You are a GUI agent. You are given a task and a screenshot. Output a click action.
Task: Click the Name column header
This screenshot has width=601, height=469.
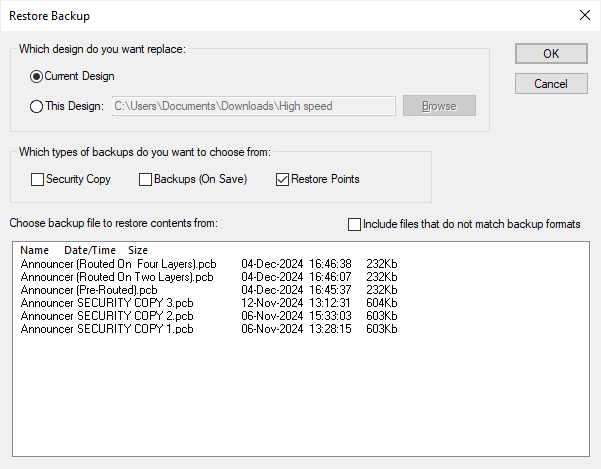[34, 250]
